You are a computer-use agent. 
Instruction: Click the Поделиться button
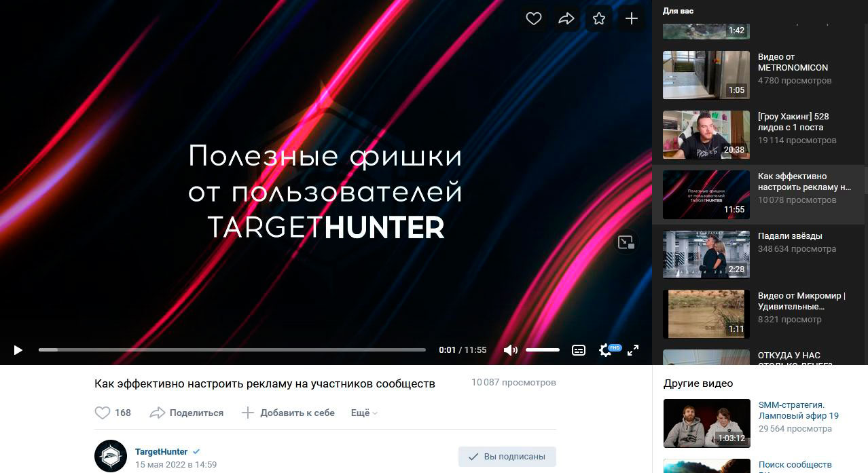187,413
